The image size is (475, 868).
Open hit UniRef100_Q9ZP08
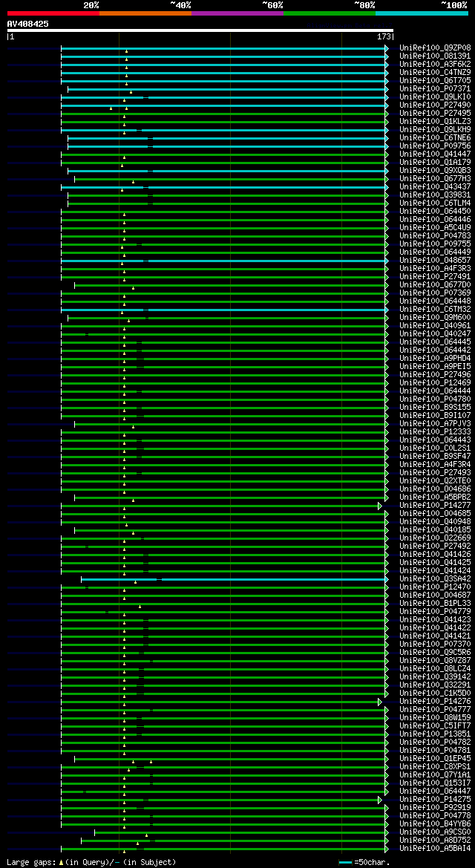(x=435, y=48)
